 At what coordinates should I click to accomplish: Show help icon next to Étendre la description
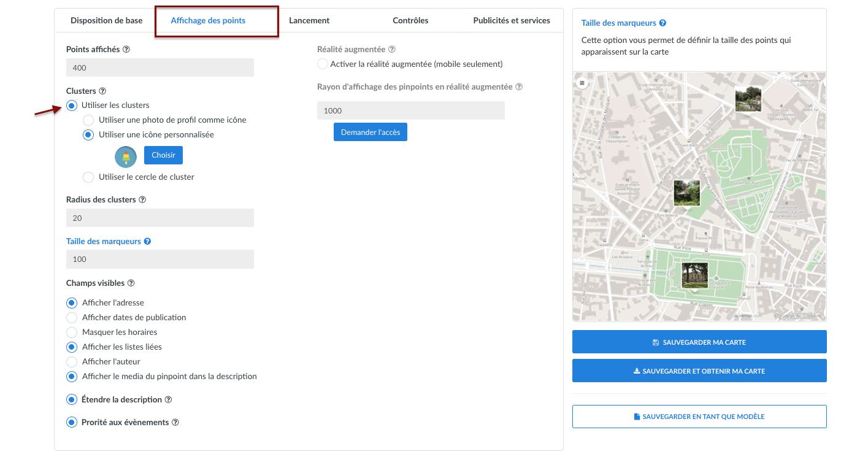(x=168, y=400)
